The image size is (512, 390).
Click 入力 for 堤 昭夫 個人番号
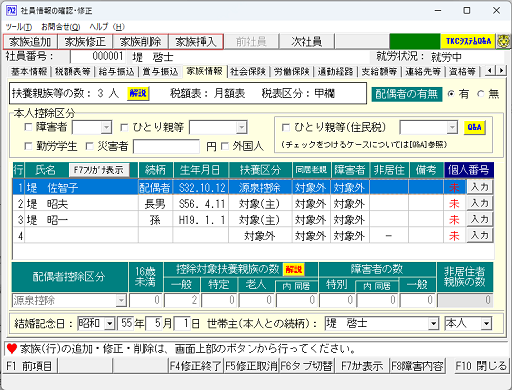click(x=480, y=203)
